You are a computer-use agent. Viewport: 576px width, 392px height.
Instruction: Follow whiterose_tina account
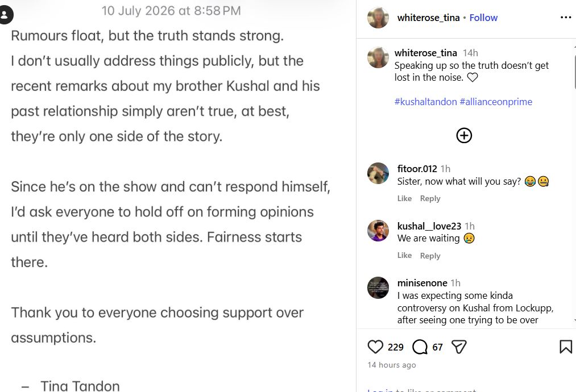[483, 18]
